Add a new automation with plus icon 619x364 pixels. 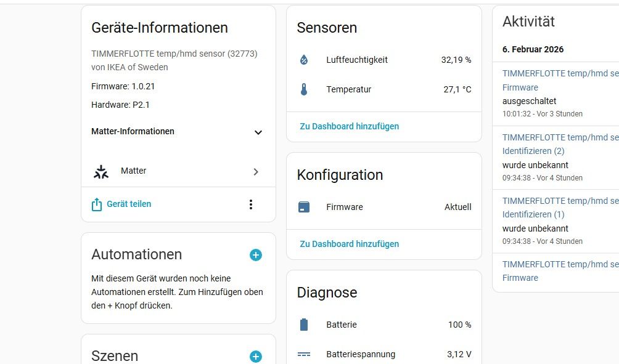point(255,255)
